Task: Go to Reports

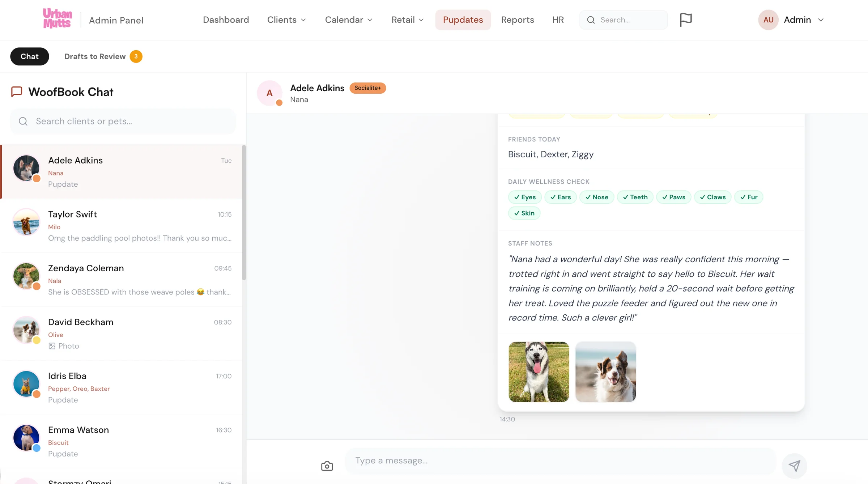Action: pos(518,20)
